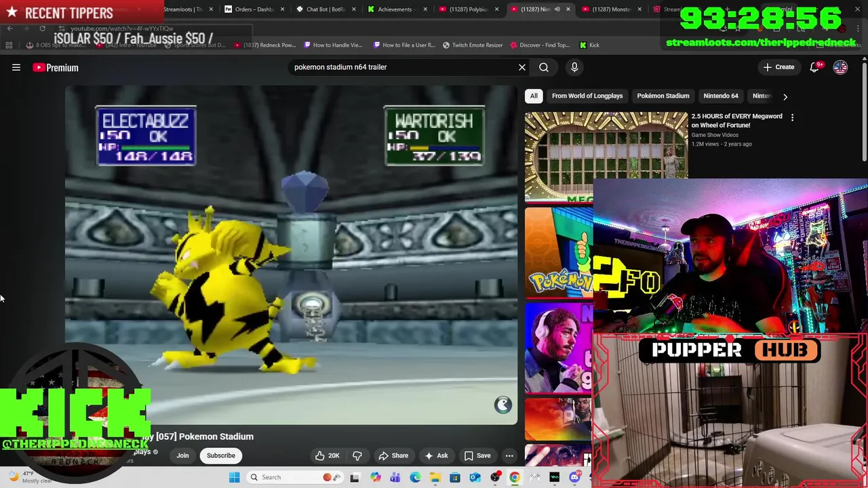Clear the search box text
This screenshot has width=868, height=488.
(522, 67)
